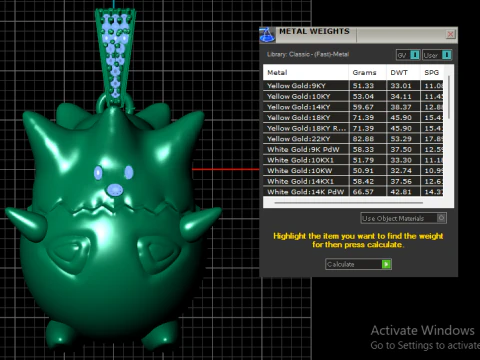Click the 58.33 grams cell
480x360 pixels.
click(x=367, y=150)
